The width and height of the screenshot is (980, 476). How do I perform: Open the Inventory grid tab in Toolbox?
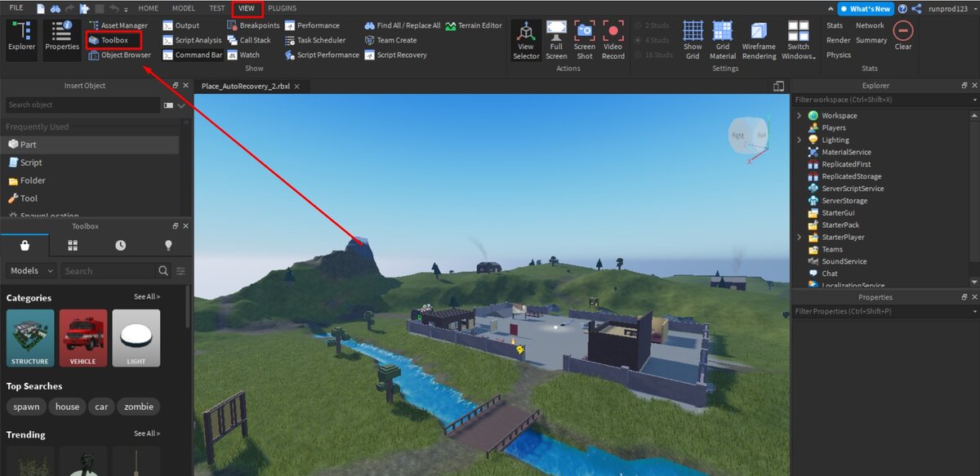(x=73, y=245)
